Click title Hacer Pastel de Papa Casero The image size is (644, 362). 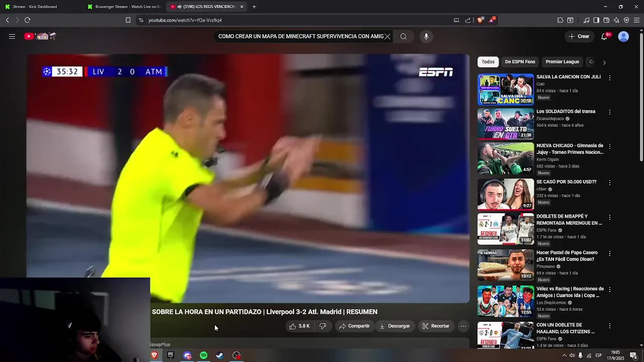[x=567, y=256]
